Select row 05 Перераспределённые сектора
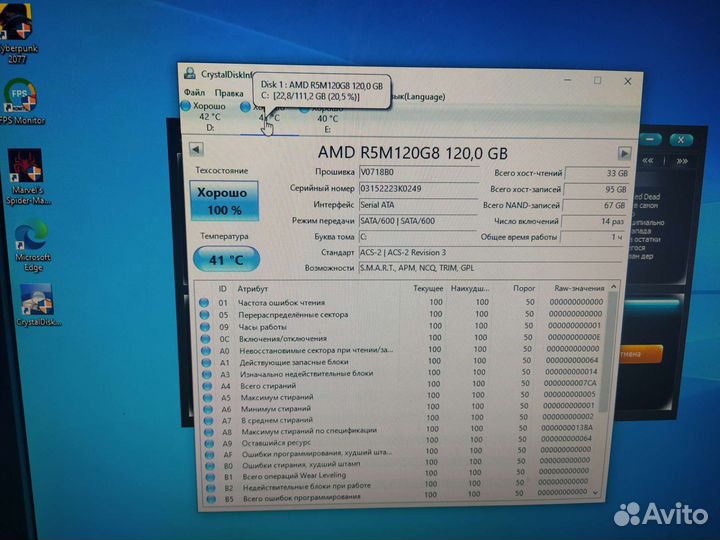 point(402,314)
